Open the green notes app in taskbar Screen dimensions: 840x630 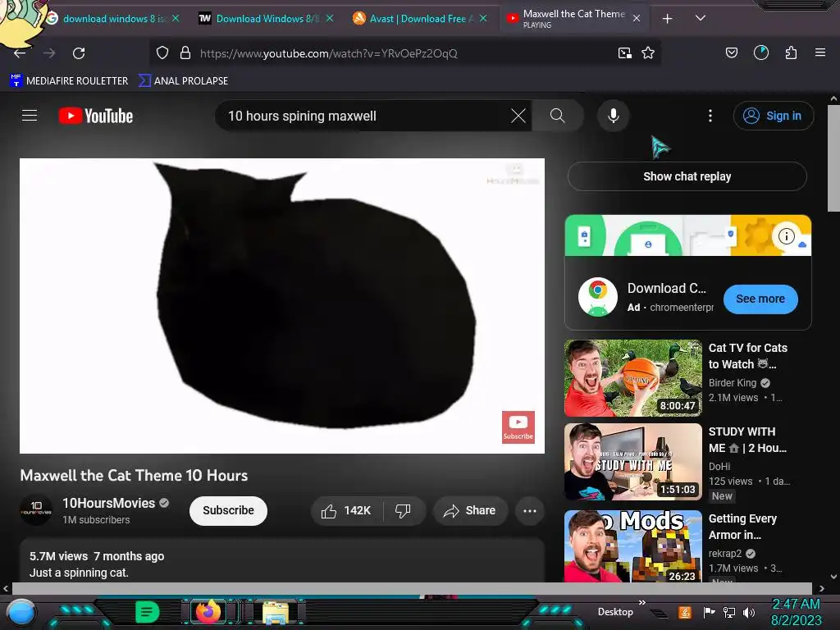coord(147,612)
